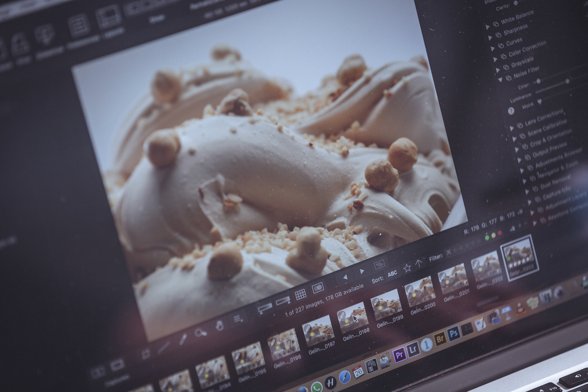Expand the Adjustments Browser tool
Screen dimensions: 588x392
coord(522,170)
